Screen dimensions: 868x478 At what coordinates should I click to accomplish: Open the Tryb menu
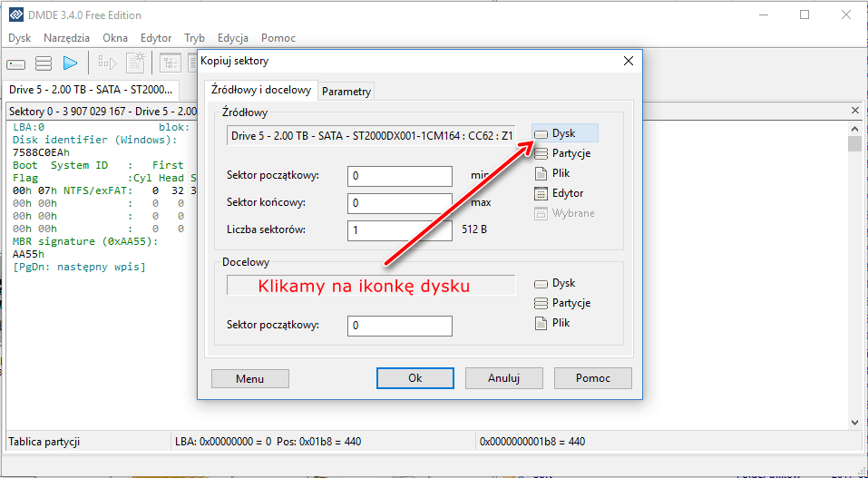point(194,38)
